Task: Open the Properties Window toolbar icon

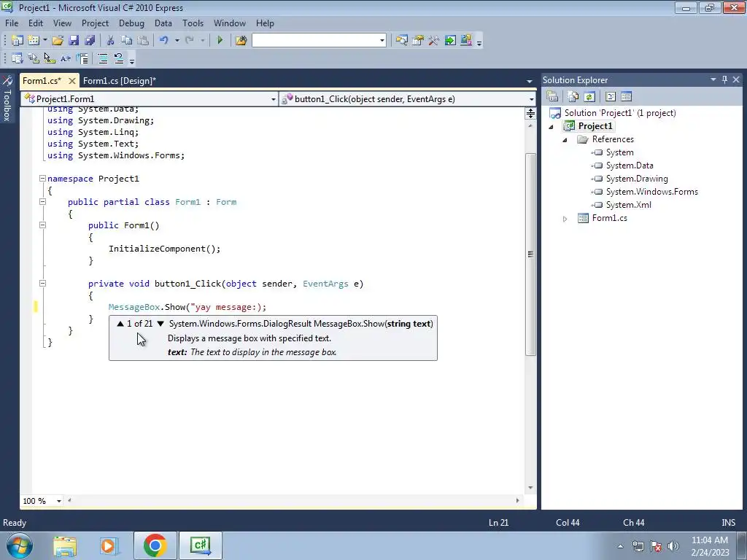Action: point(418,41)
